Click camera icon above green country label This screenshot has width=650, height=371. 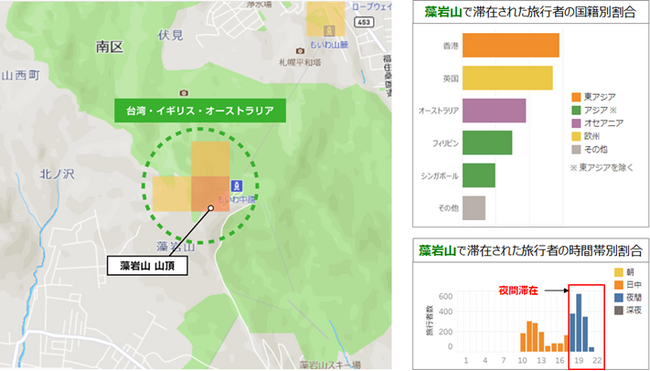click(x=183, y=93)
